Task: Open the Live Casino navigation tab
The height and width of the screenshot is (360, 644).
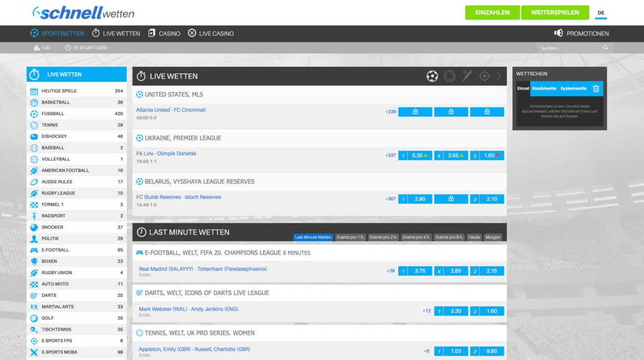Action: [x=211, y=33]
